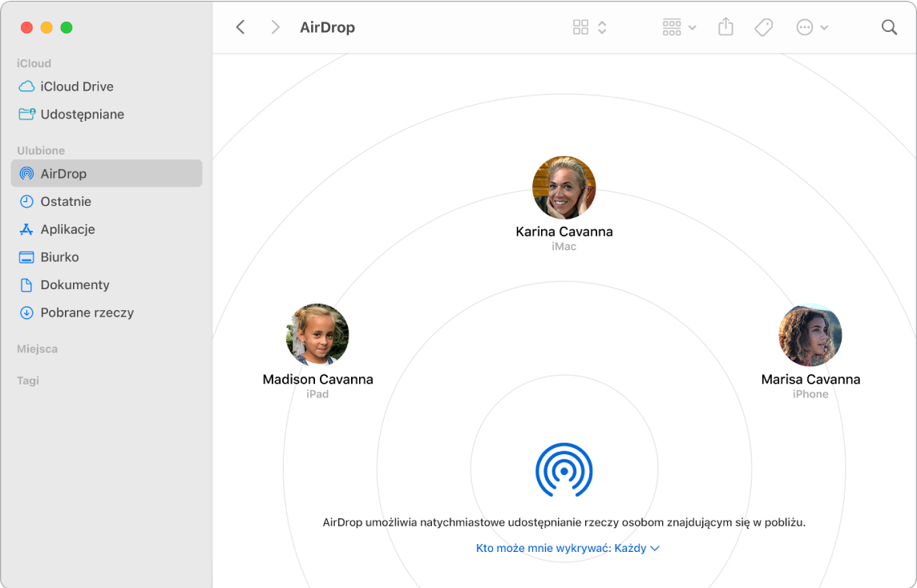This screenshot has width=917, height=588.
Task: Select Karina Cavanna's profile photo
Action: [564, 187]
